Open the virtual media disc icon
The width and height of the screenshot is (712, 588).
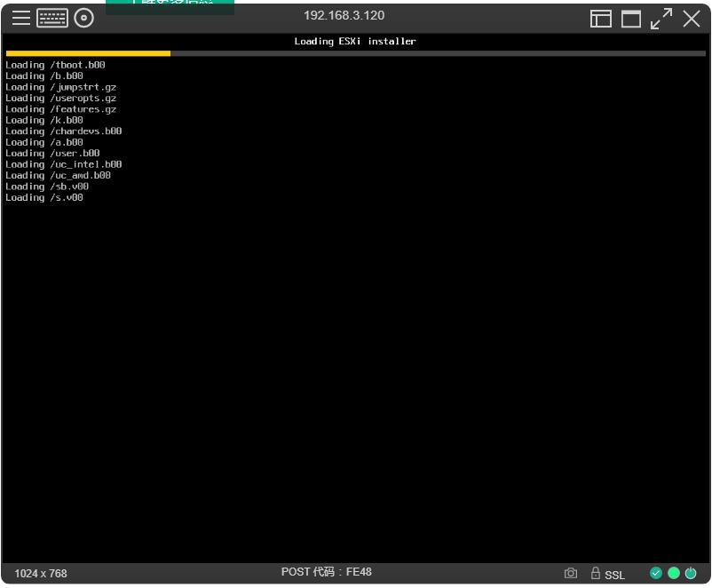[x=83, y=18]
